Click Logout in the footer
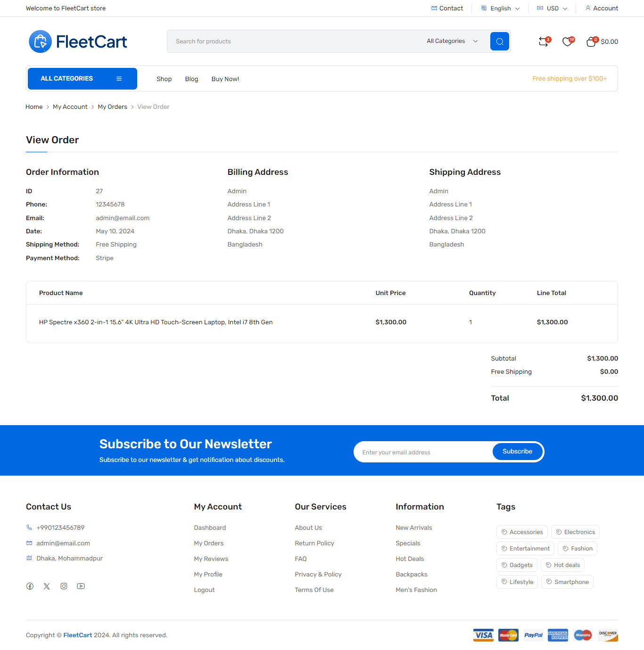The height and width of the screenshot is (650, 644). [x=204, y=590]
